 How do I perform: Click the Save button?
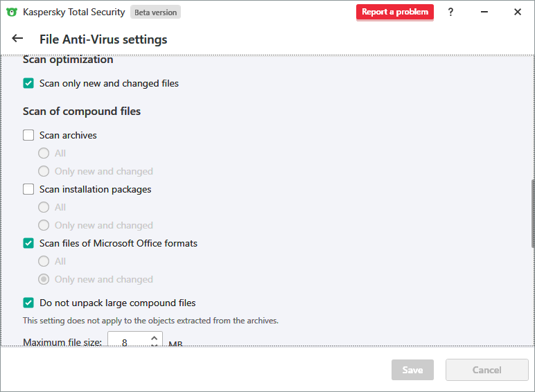tap(412, 370)
